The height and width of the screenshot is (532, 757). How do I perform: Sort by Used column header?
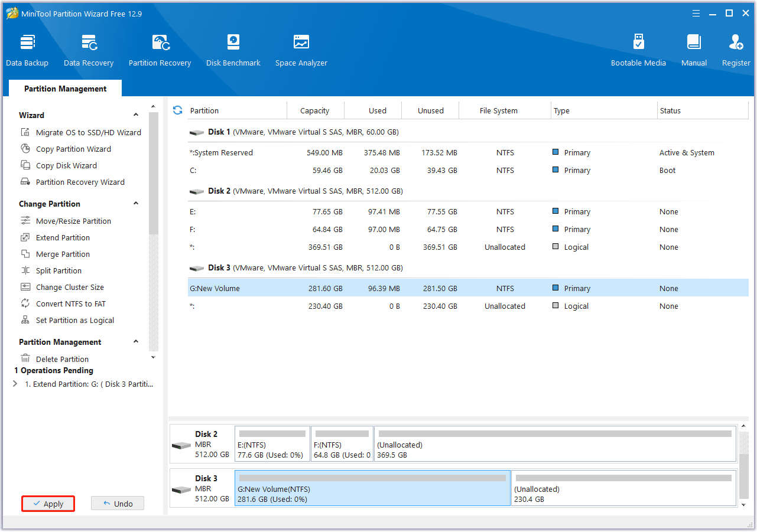point(373,110)
